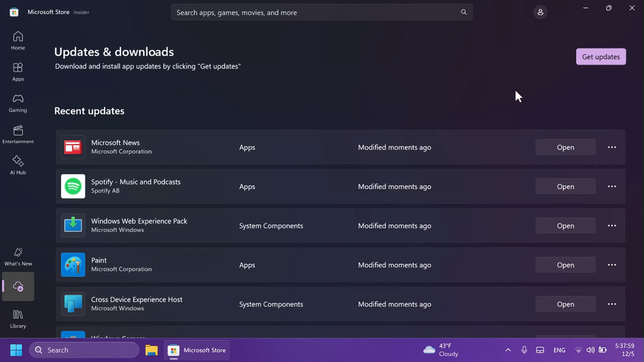Open Entertainment in the sidebar
Image resolution: width=644 pixels, height=362 pixels.
click(x=18, y=134)
